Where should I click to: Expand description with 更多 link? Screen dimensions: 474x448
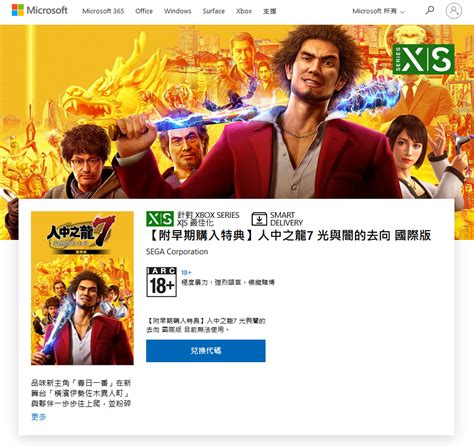coord(39,417)
